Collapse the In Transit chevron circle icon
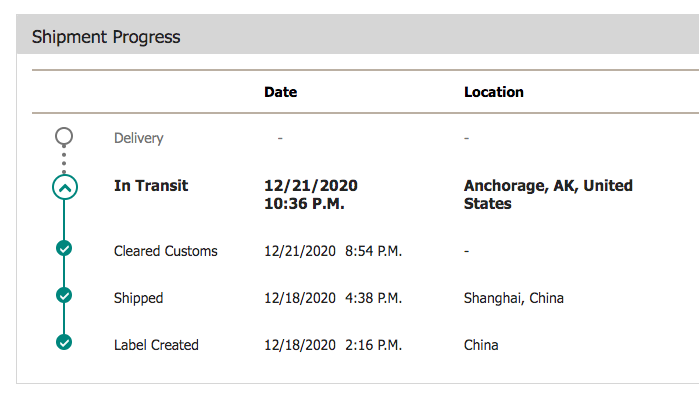 pyautogui.click(x=65, y=187)
